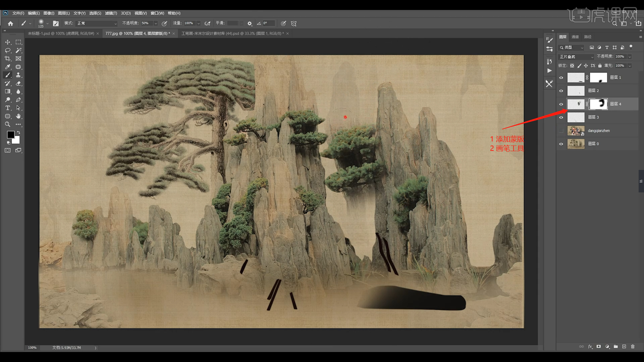Select the Move tool
Viewport: 644px width, 362px height.
pyautogui.click(x=8, y=42)
